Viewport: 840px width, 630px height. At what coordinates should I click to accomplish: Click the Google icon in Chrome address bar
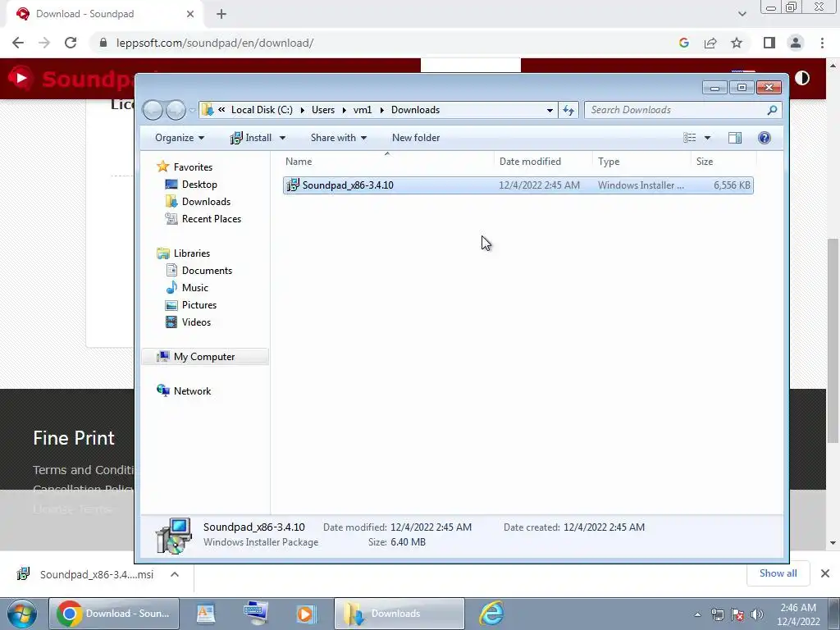pos(683,43)
